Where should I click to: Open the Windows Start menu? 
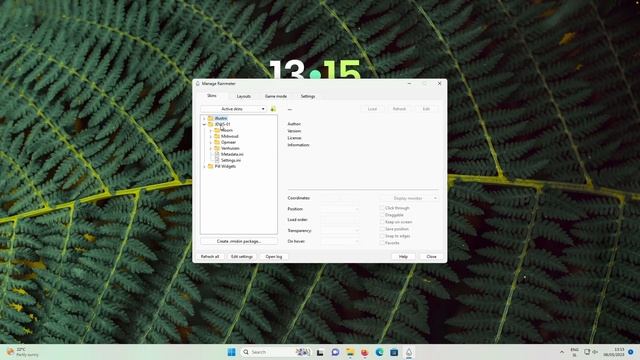(x=231, y=352)
